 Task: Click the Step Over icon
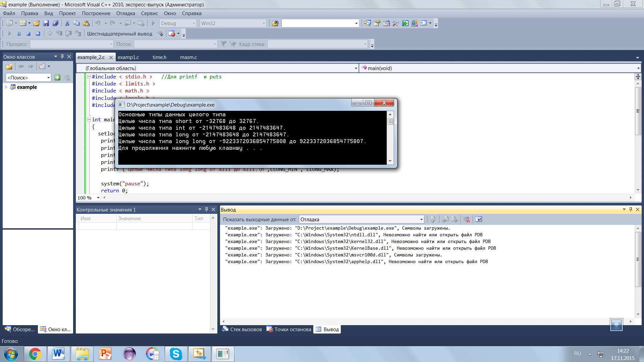point(68,34)
